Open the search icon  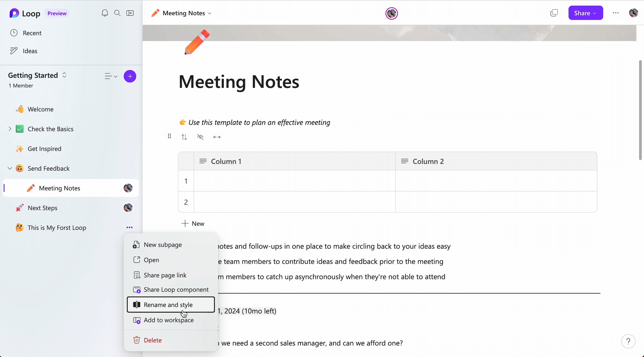coord(117,13)
